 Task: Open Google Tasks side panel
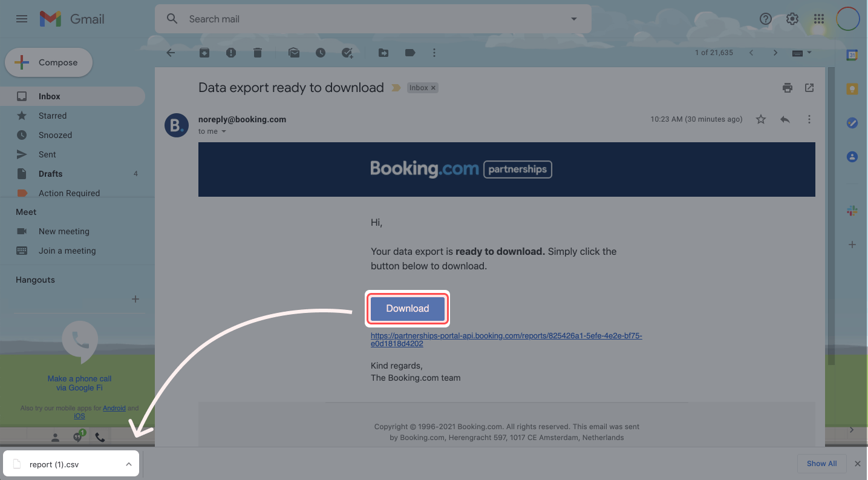[852, 123]
